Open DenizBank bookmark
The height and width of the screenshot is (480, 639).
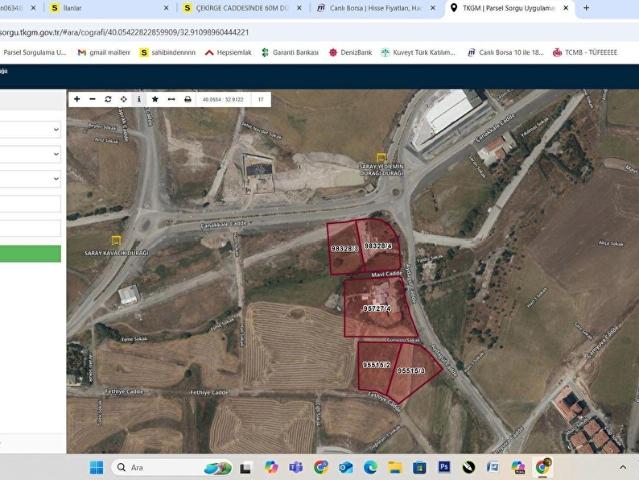350,53
